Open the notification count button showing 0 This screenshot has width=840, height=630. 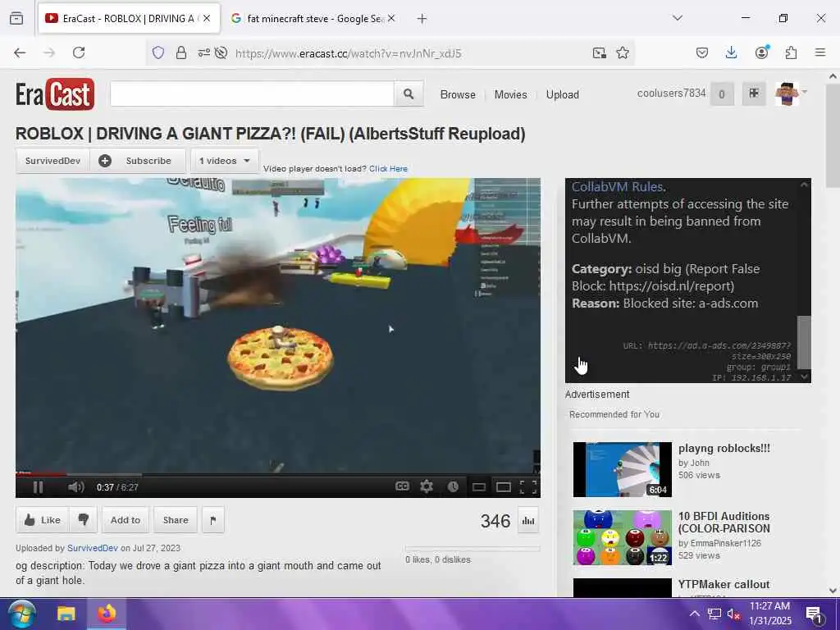722,94
